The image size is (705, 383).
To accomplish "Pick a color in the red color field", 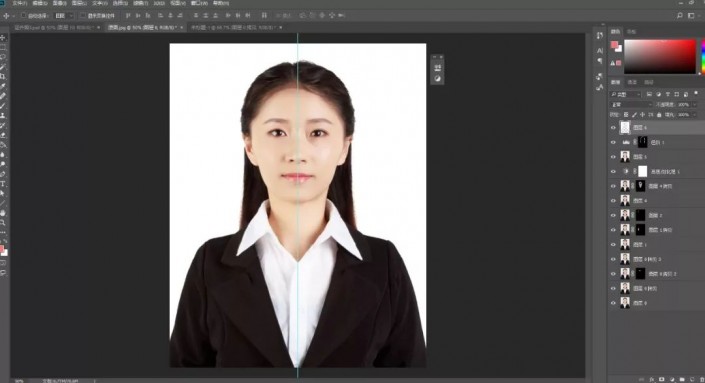I will [660, 56].
